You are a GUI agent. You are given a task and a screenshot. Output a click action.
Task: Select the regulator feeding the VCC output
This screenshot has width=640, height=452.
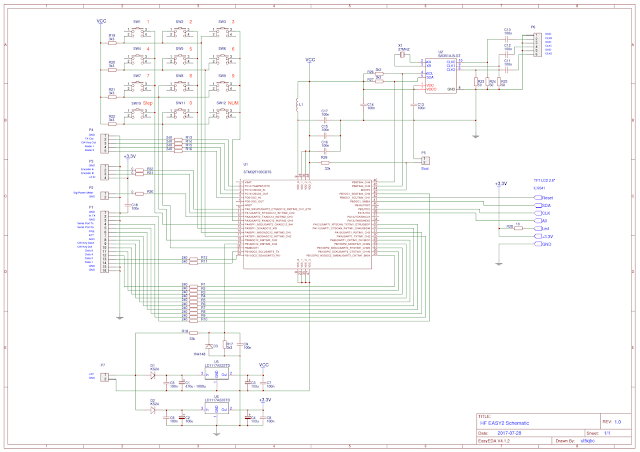(x=217, y=374)
